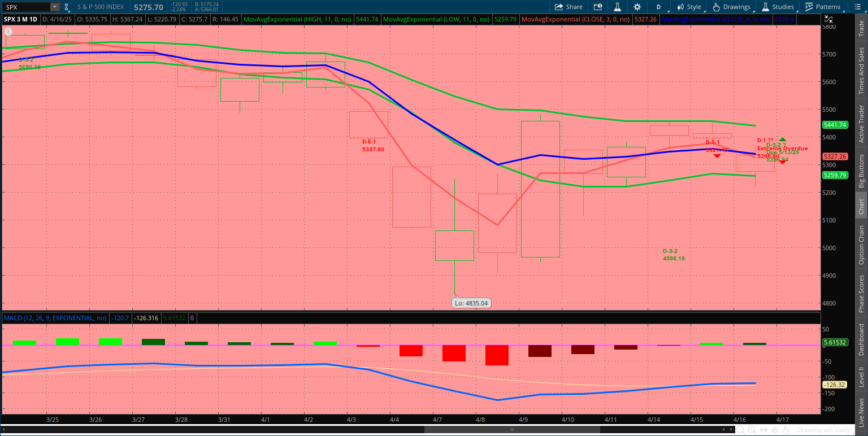Click the symbol link clip icon
Viewport: 868px width, 436px height.
pos(67,7)
